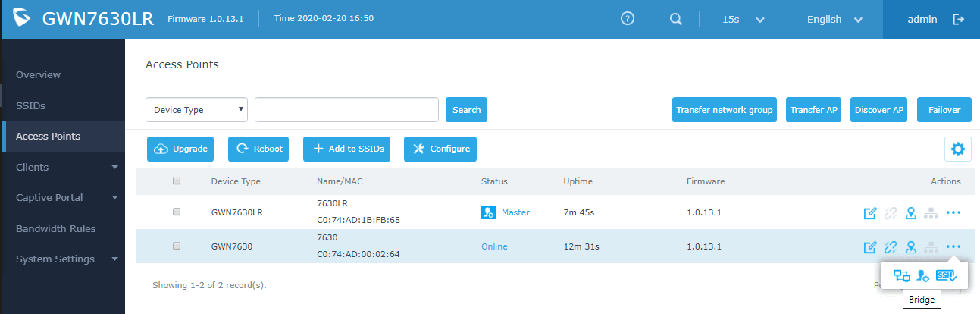The image size is (980, 314).
Task: Expand the System Settings sidebar menu
Action: 62,259
